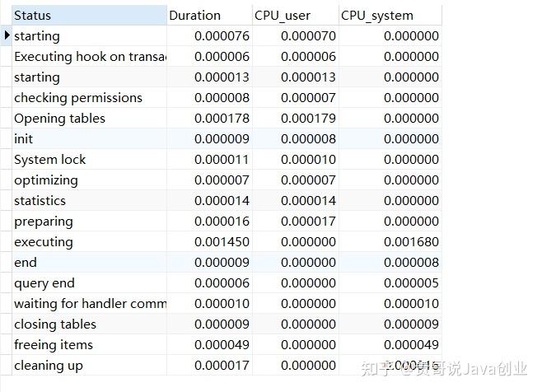
Task: Select the 'freeing items' CPU_system value
Action: pyautogui.click(x=411, y=345)
